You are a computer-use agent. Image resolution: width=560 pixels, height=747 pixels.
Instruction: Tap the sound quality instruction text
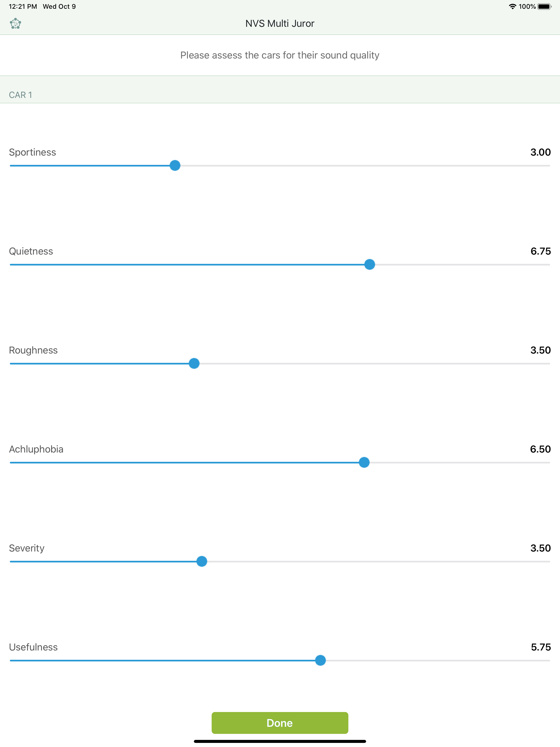(280, 55)
